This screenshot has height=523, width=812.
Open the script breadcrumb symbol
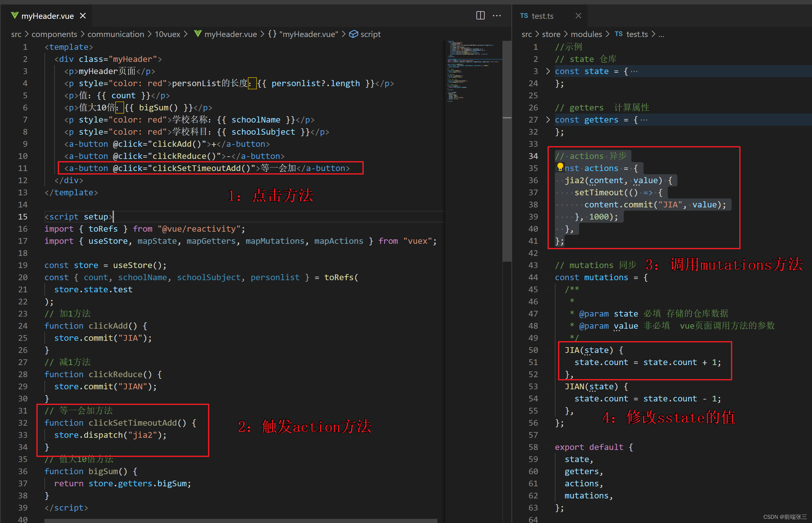click(370, 34)
